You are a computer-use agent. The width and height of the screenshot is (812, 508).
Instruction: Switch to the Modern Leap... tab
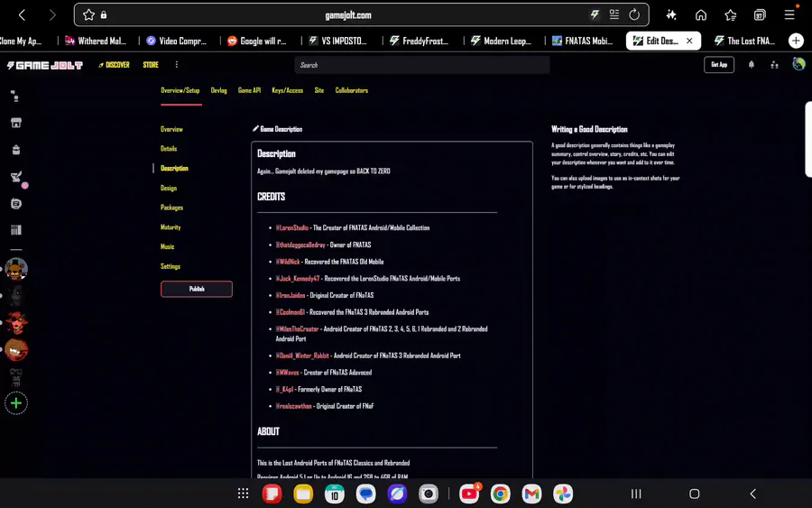501,41
